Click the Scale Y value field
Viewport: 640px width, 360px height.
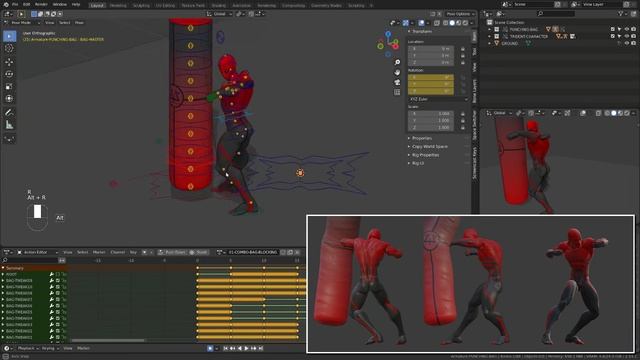(431, 120)
